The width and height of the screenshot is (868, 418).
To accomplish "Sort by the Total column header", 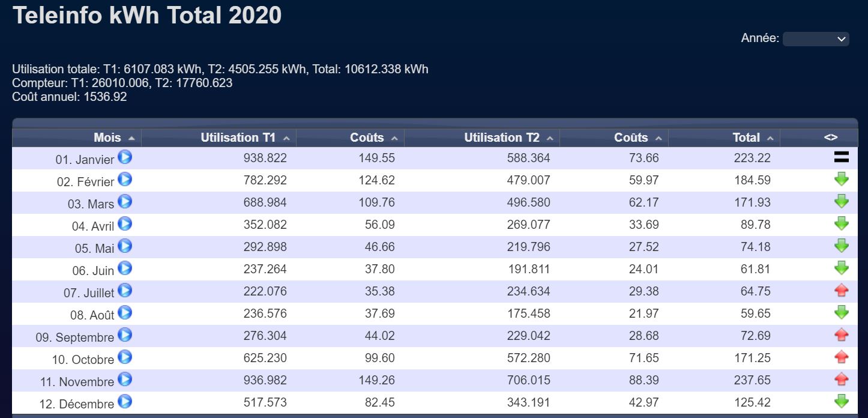I will pyautogui.click(x=746, y=138).
